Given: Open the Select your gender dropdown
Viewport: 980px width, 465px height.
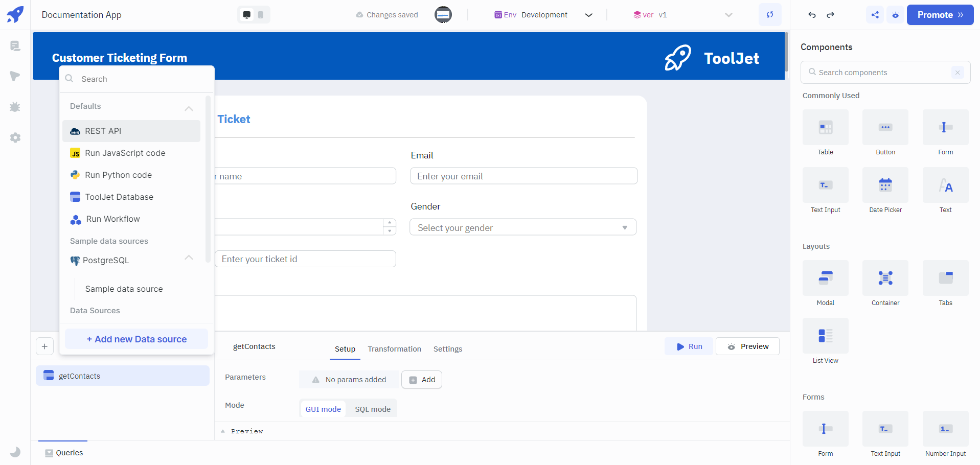Looking at the screenshot, I should click(x=523, y=227).
